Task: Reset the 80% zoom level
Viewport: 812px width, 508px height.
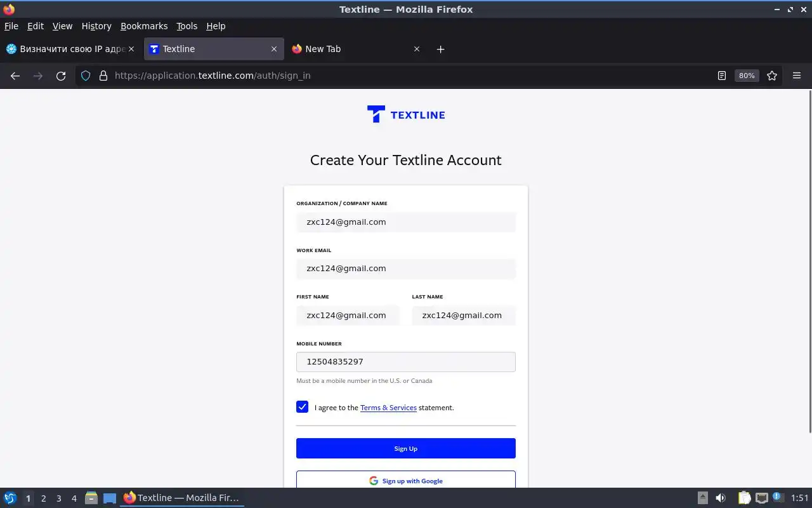Action: (x=747, y=76)
